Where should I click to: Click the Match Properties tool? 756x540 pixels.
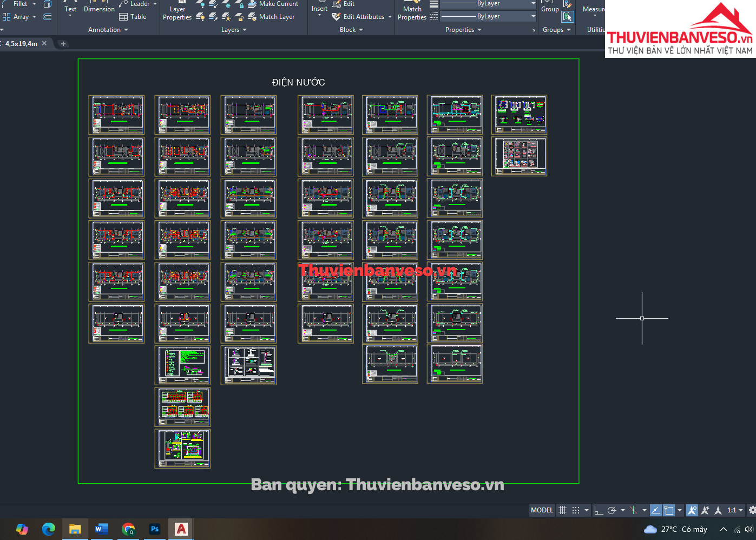pos(412,13)
